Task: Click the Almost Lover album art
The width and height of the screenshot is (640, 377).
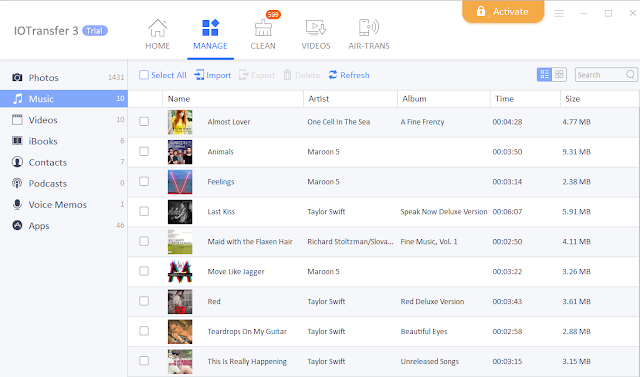Action: tap(180, 122)
